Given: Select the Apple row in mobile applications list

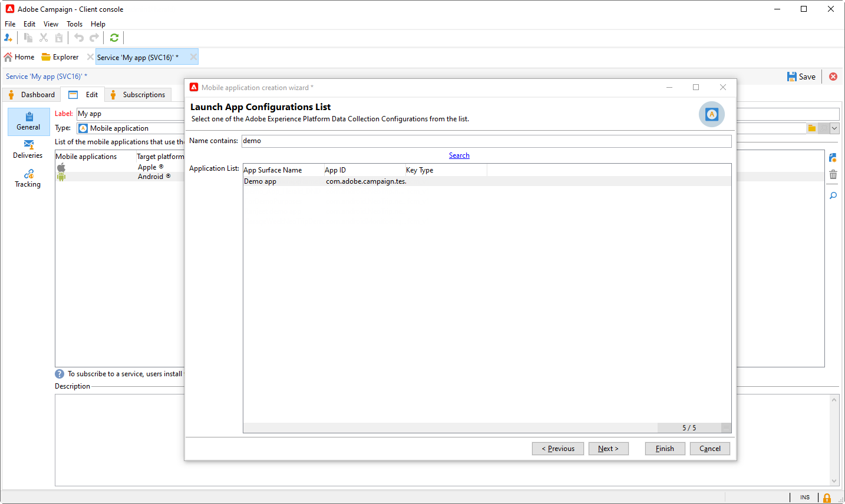Looking at the screenshot, I should [120, 167].
